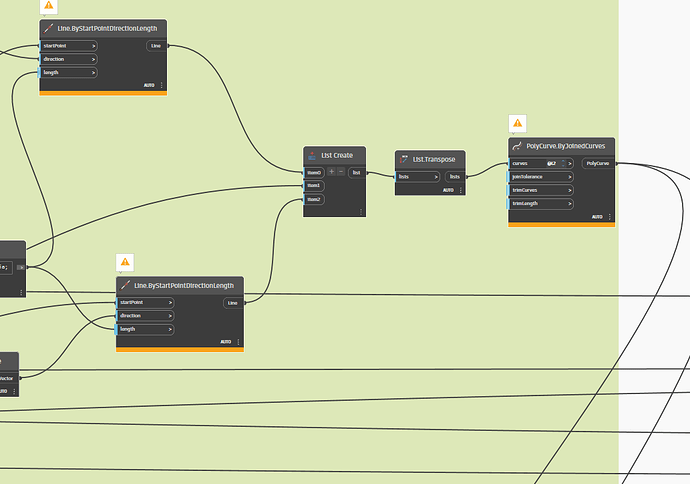Click the Line output port of the lower Line node
Image resolution: width=690 pixels, height=484 pixels.
pos(233,303)
